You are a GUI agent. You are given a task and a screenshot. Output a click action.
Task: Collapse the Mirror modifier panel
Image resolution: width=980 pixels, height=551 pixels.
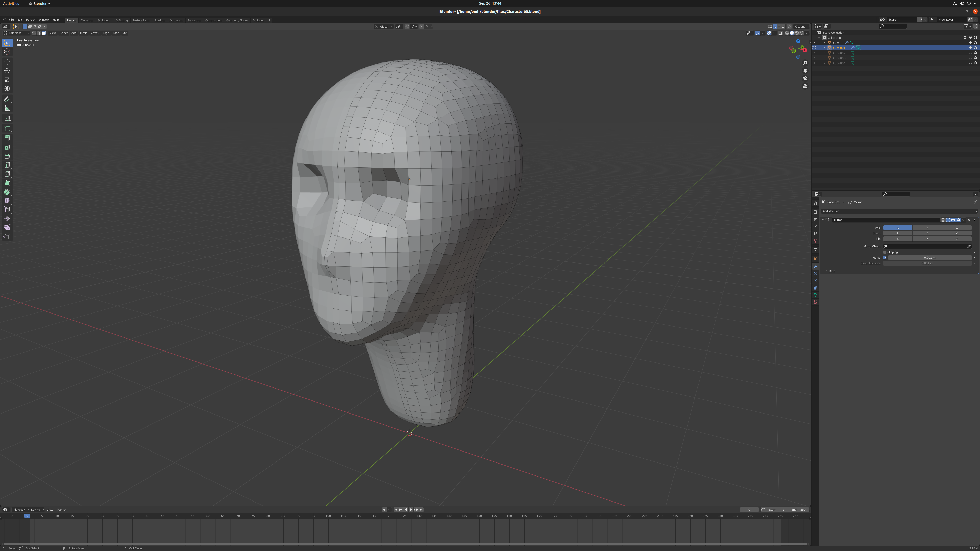[823, 220]
